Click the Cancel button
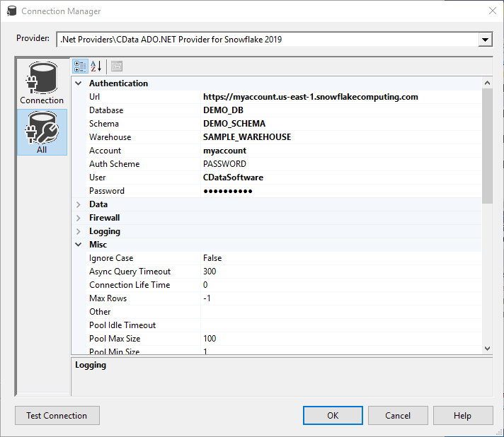Screen dimensions: 504x437 tap(398, 416)
